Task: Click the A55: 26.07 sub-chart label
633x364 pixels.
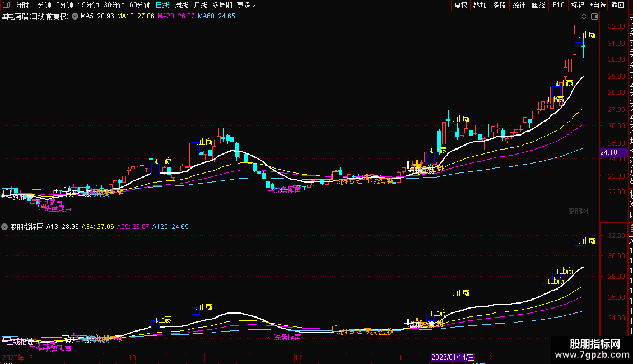Action: tap(133, 227)
